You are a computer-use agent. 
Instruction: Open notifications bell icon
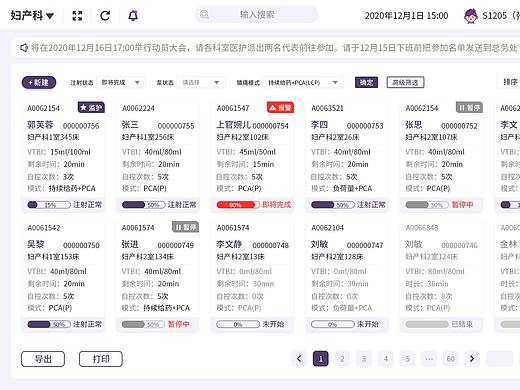pyautogui.click(x=133, y=15)
